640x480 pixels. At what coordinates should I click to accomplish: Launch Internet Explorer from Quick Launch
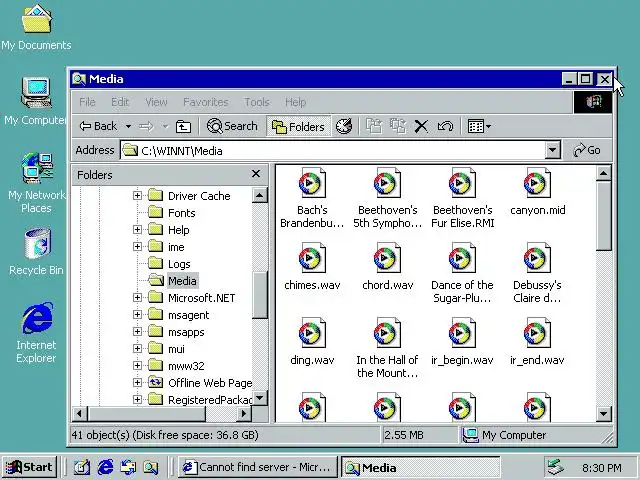pyautogui.click(x=106, y=467)
